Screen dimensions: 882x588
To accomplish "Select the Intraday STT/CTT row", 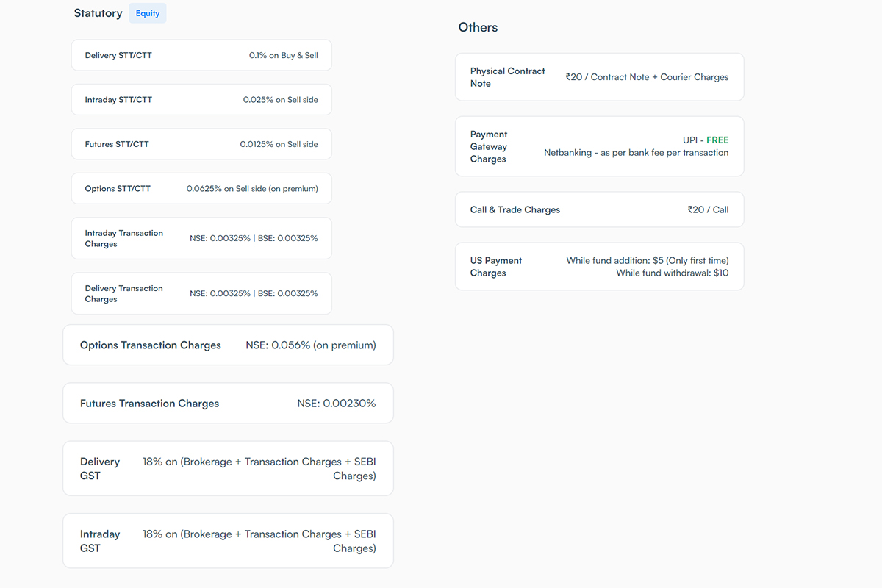I will tap(201, 99).
